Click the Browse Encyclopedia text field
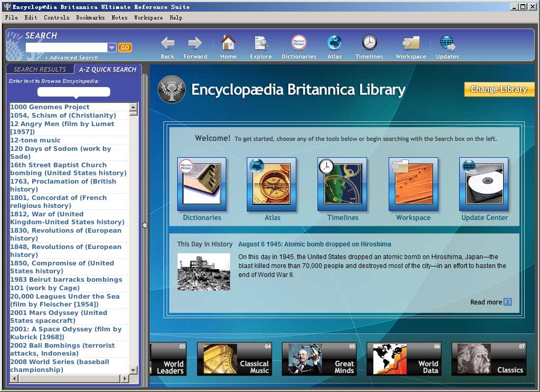540x392 pixels. 74,92
